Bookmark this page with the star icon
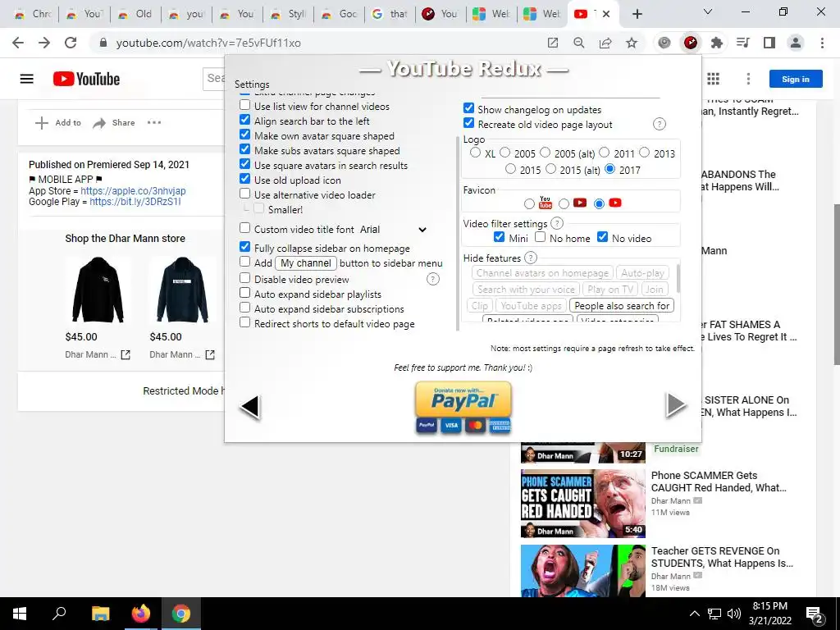The image size is (840, 630). pos(632,43)
